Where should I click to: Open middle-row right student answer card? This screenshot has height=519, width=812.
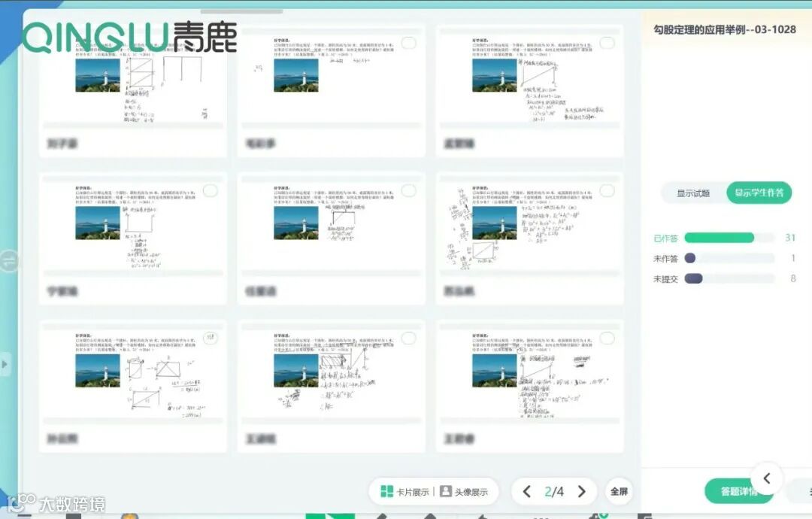tap(530, 238)
